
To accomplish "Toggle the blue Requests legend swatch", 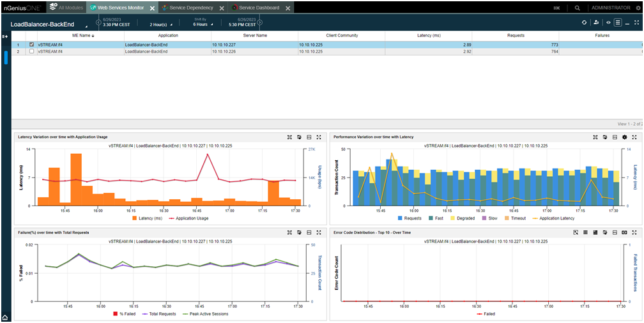I will [401, 218].
